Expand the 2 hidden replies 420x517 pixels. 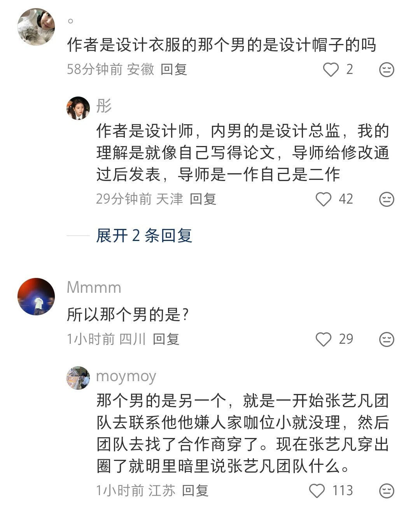click(x=144, y=236)
